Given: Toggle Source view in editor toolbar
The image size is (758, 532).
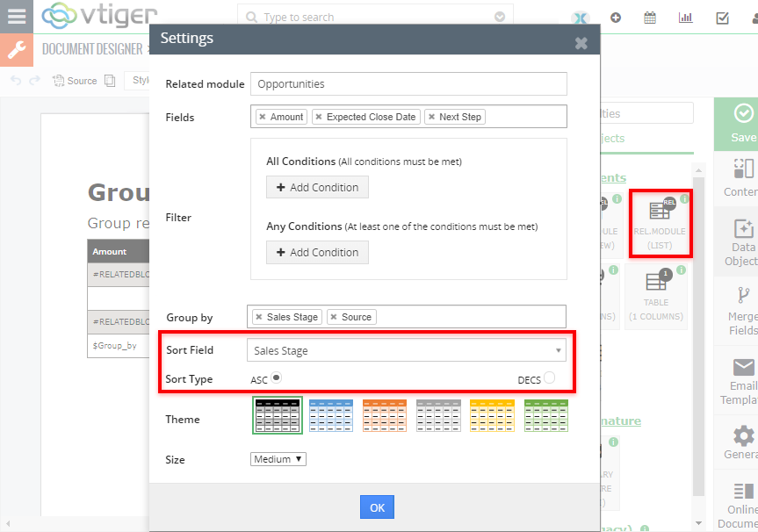Looking at the screenshot, I should click(x=75, y=81).
